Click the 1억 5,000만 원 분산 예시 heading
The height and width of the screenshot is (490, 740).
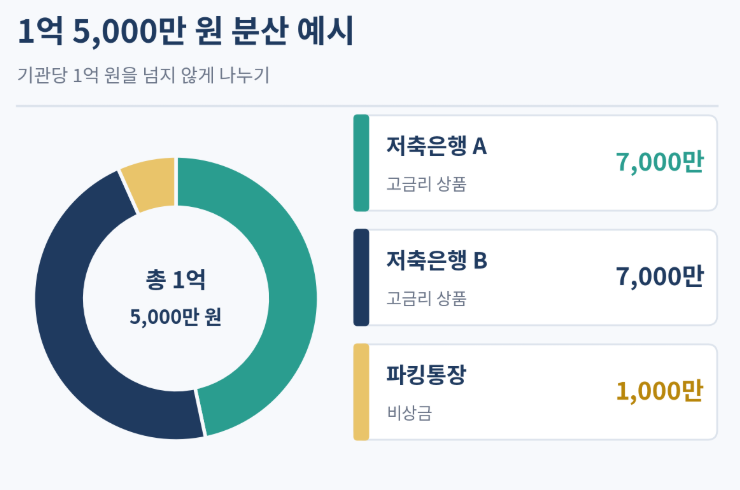(185, 31)
